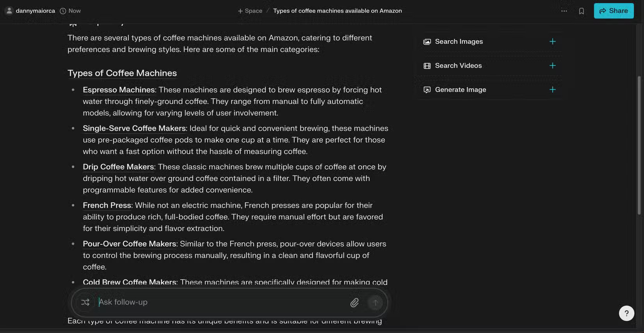644x333 pixels.
Task: Click the copy icon above the answer text
Action: coord(73,22)
